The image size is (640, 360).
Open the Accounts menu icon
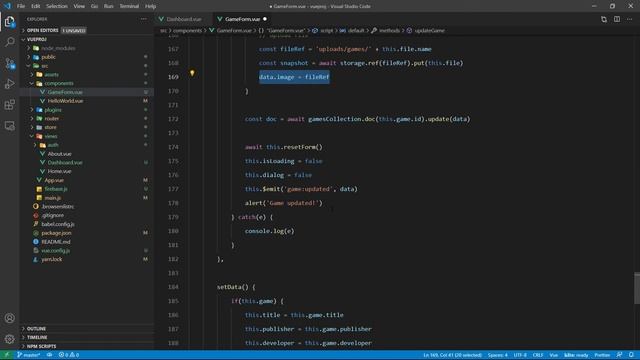click(9, 318)
